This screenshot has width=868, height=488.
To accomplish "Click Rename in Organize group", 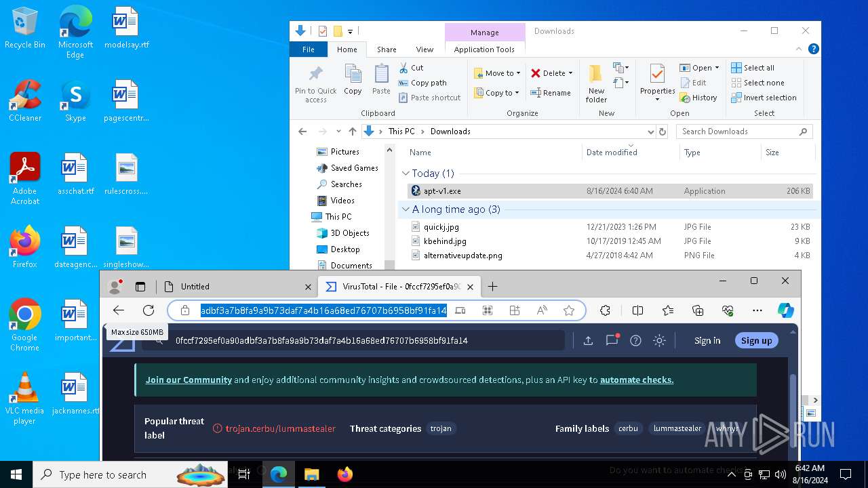I will tap(551, 93).
